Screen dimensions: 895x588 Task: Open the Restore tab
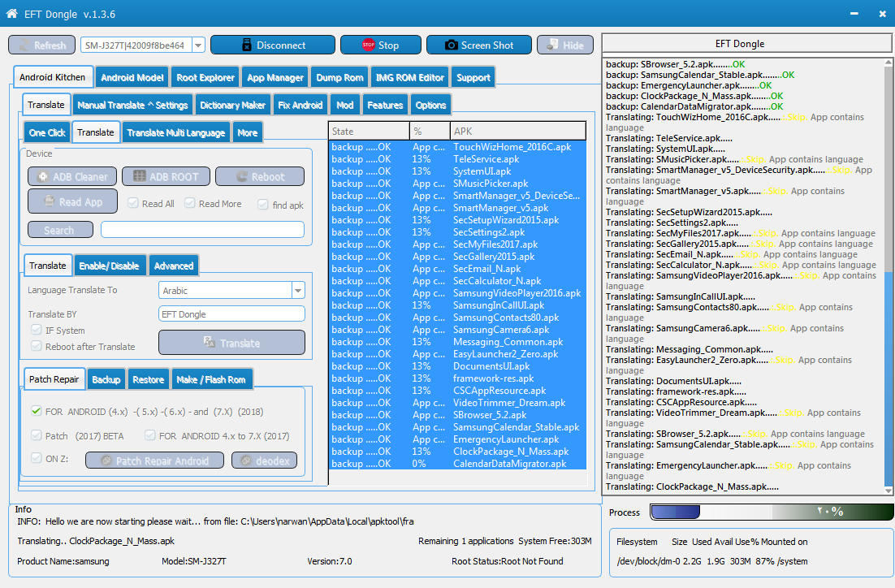coord(148,379)
